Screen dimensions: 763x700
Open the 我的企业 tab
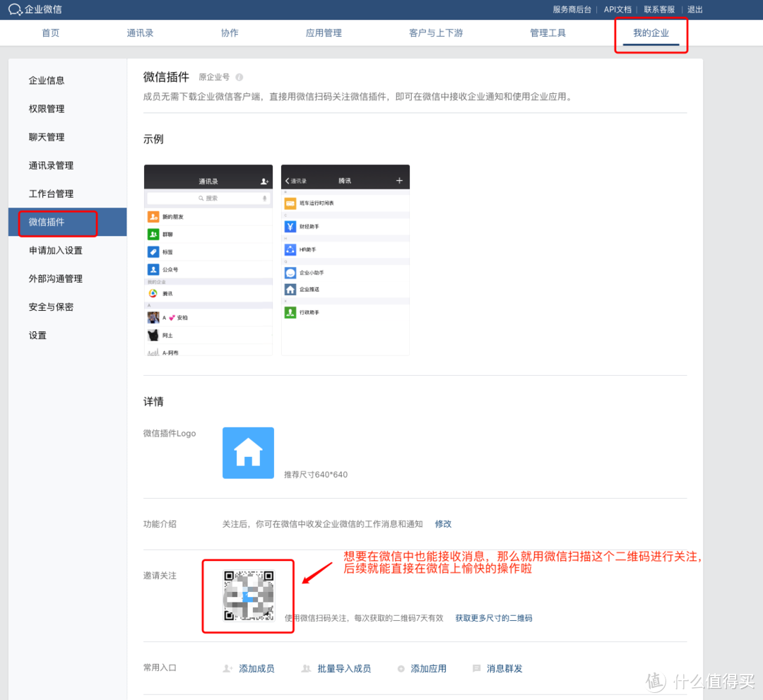[651, 33]
